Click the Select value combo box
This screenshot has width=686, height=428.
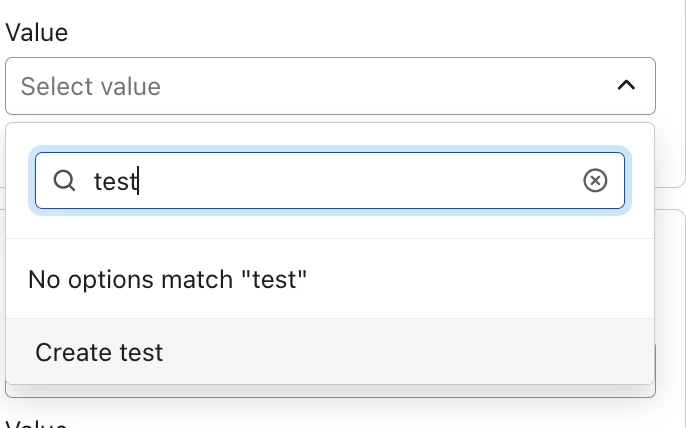tap(330, 86)
